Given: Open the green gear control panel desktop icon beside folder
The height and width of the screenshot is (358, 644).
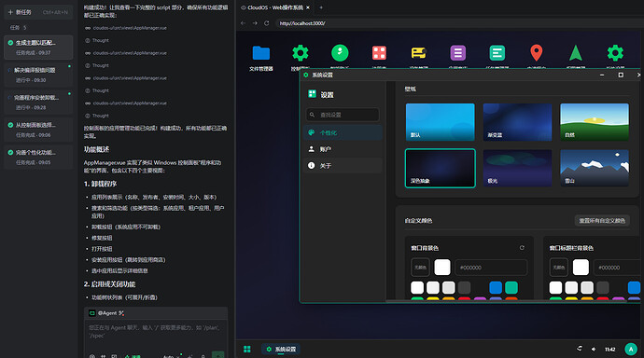Looking at the screenshot, I should (x=301, y=53).
